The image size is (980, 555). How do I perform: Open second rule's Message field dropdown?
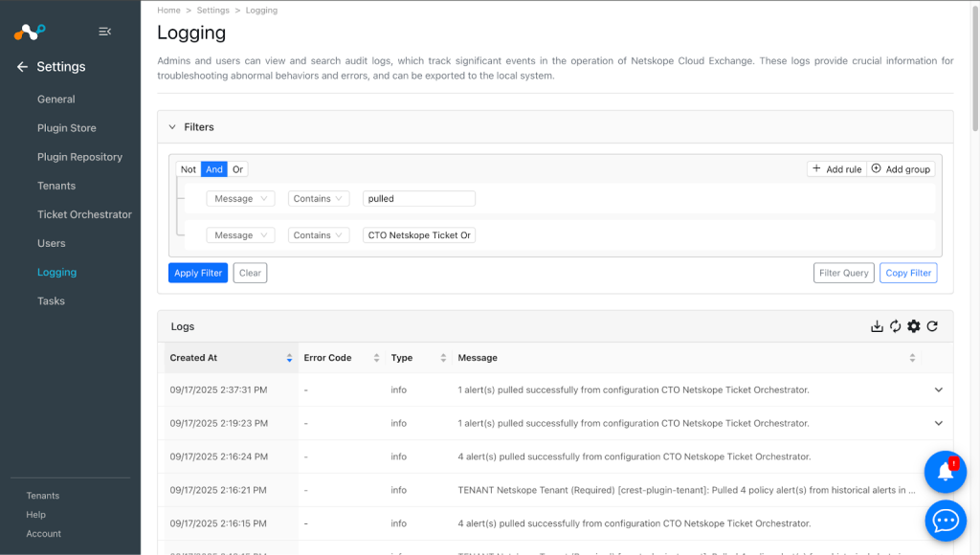point(240,235)
